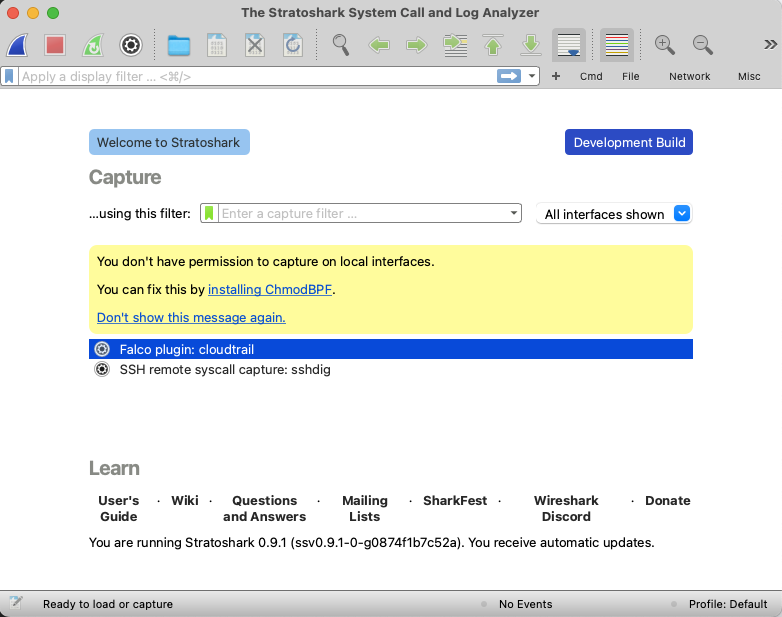Viewport: 782px width, 617px height.
Task: Click Welcome to Stratoshark banner
Action: 169,142
